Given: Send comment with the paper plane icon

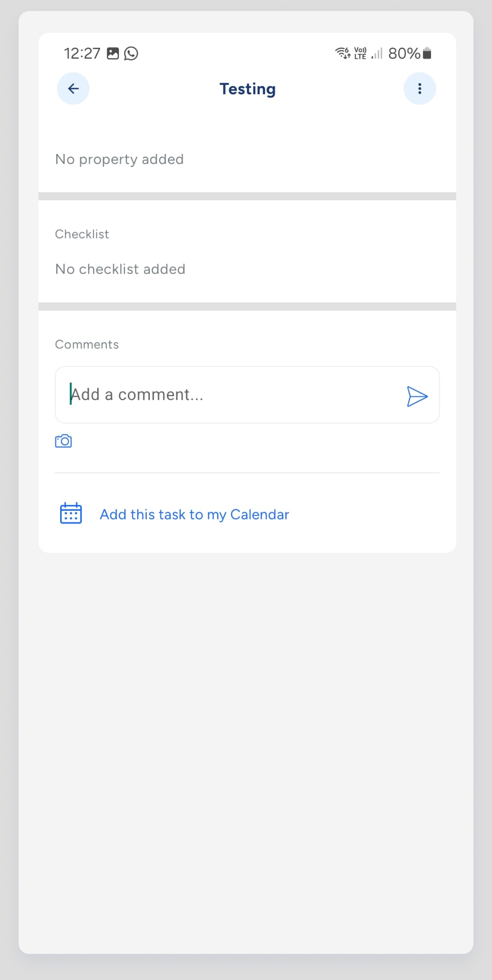Looking at the screenshot, I should pos(417,396).
